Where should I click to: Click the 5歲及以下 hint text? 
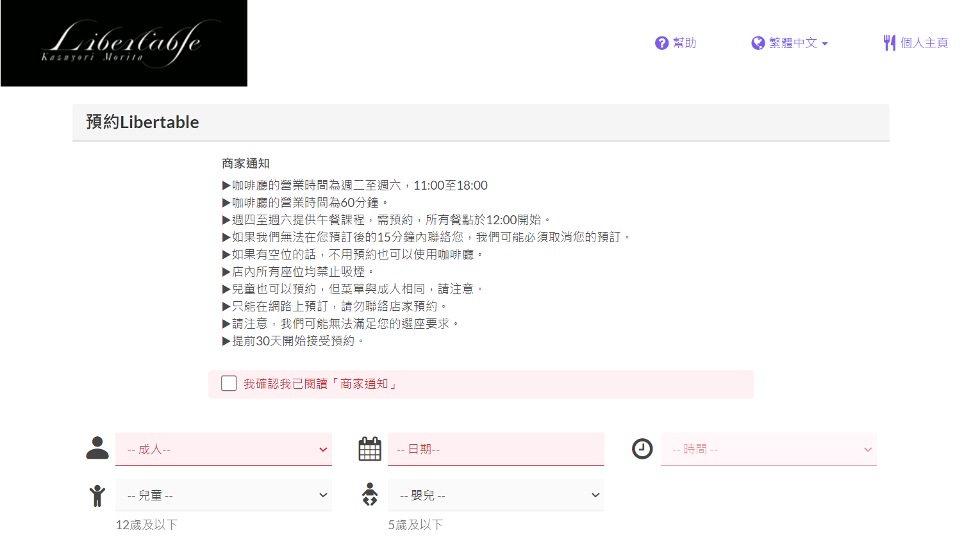pos(415,525)
